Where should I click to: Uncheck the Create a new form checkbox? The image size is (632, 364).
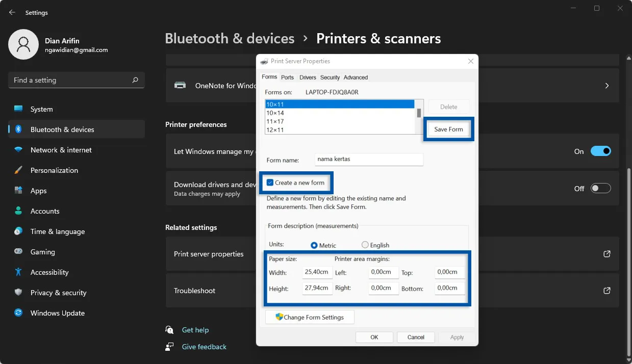tap(271, 183)
